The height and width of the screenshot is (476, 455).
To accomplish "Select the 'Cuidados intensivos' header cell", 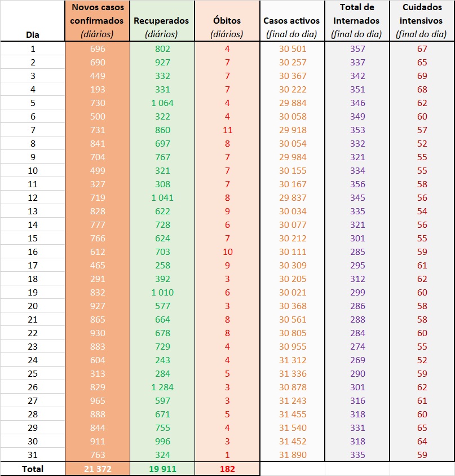I will pyautogui.click(x=422, y=21).
